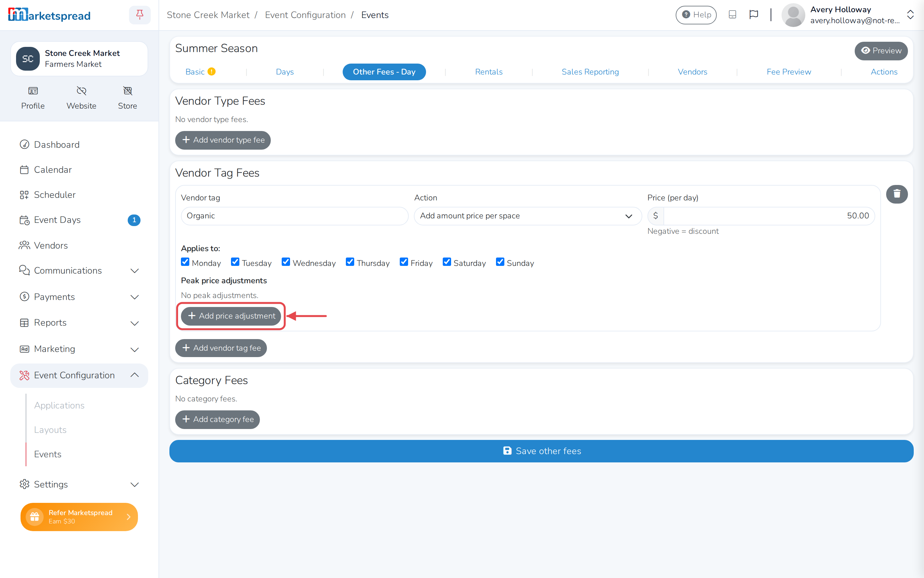
Task: Click the flag icon in header
Action: tap(754, 15)
